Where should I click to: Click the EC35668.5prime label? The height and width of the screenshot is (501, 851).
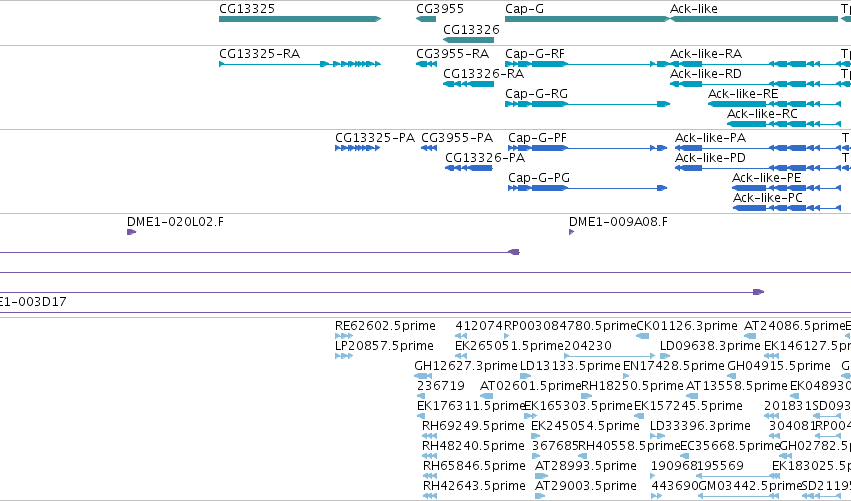730,446
